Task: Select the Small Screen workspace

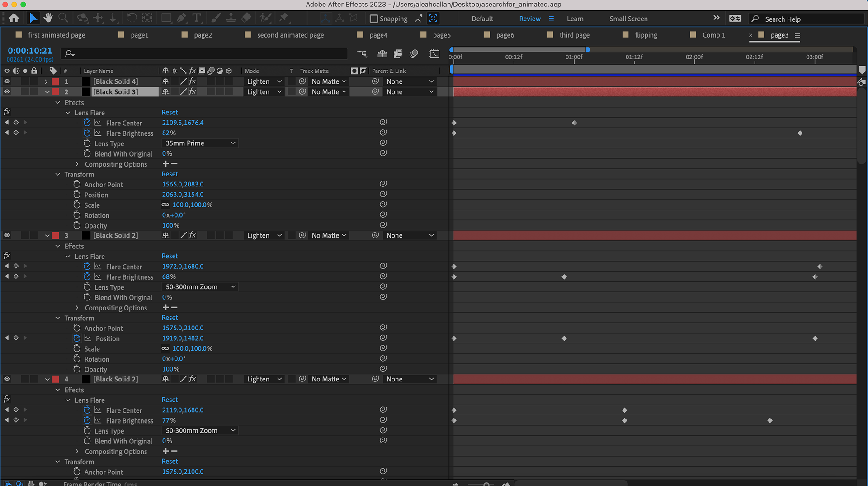Action: [x=628, y=19]
